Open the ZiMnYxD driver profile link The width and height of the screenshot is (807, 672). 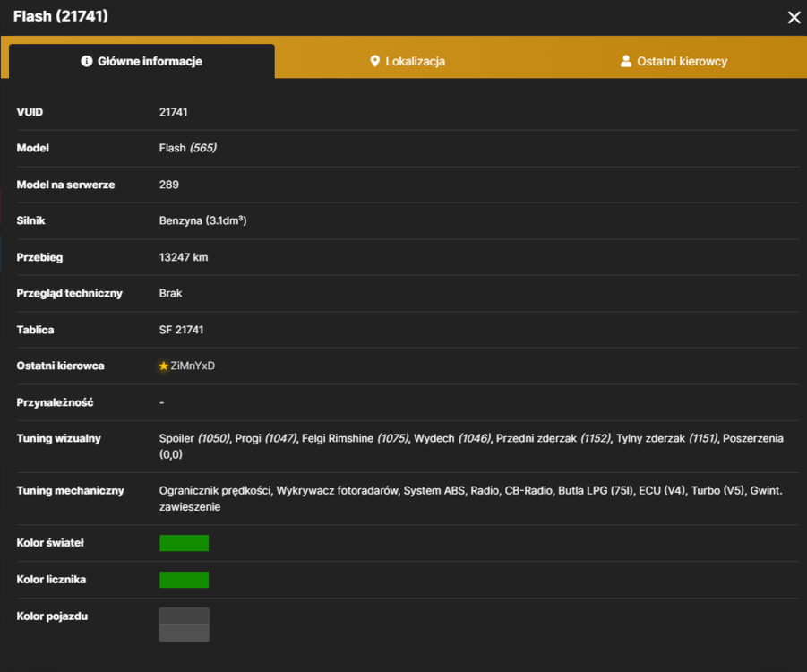[193, 366]
